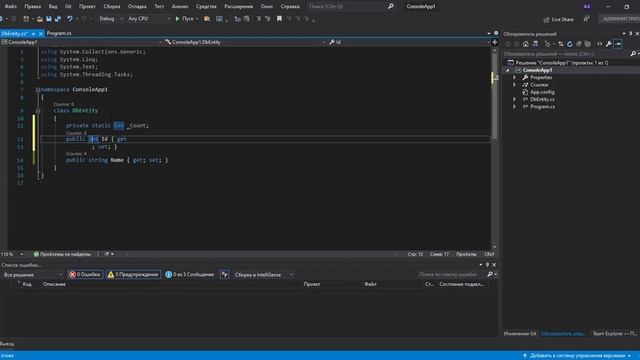Click the magnifier icon in the title search box
Screen dimensions: 640x360
coord(391,6)
